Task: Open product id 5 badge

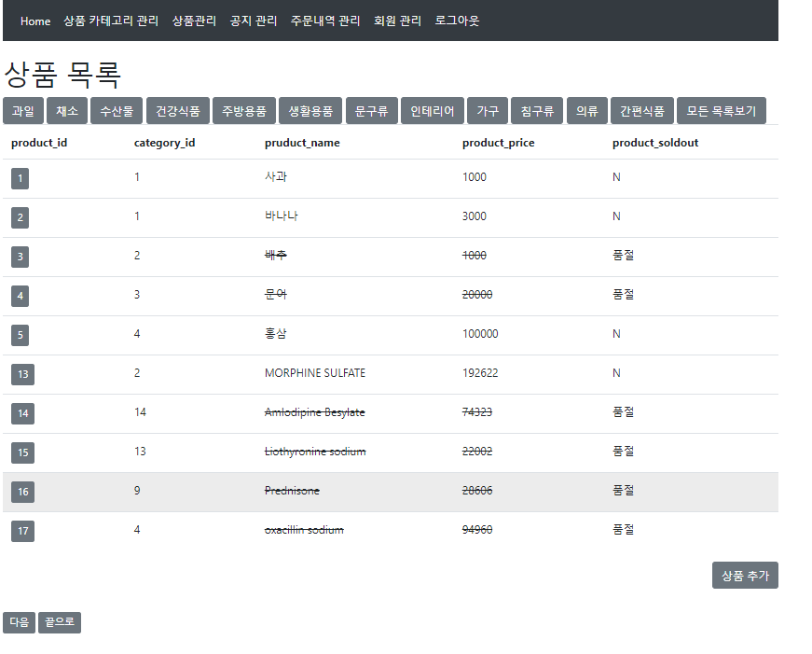Action: 21,335
